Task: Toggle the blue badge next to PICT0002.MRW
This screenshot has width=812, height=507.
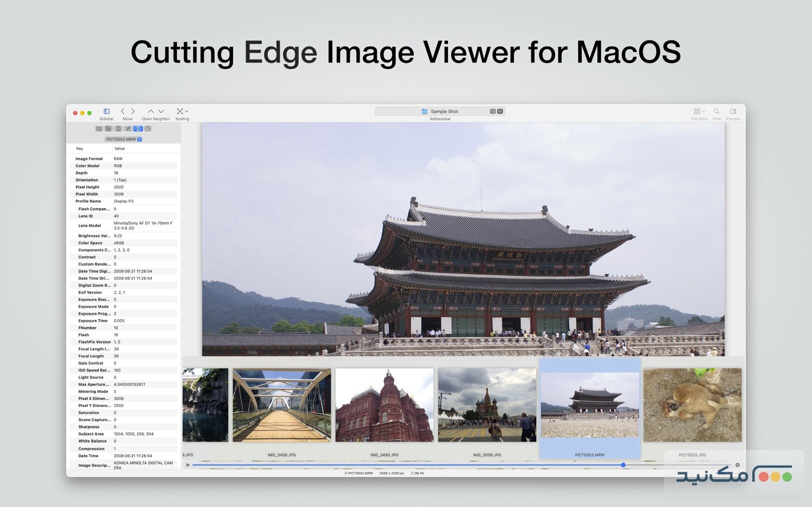Action: [x=139, y=139]
